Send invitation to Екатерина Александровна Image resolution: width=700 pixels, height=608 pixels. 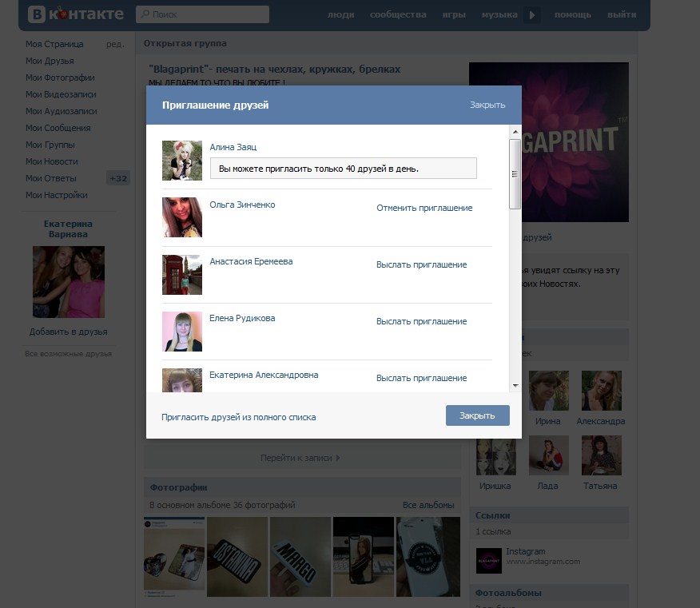click(x=421, y=378)
